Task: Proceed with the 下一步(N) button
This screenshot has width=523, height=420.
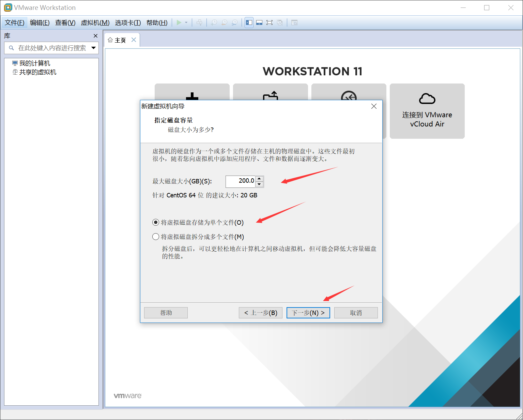Action: [308, 313]
